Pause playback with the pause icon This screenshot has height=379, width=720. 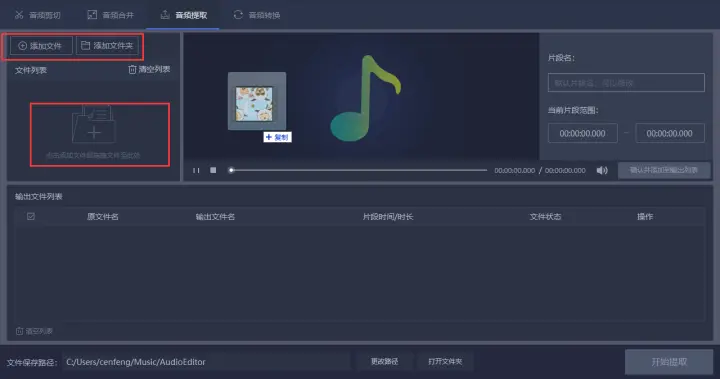click(196, 170)
